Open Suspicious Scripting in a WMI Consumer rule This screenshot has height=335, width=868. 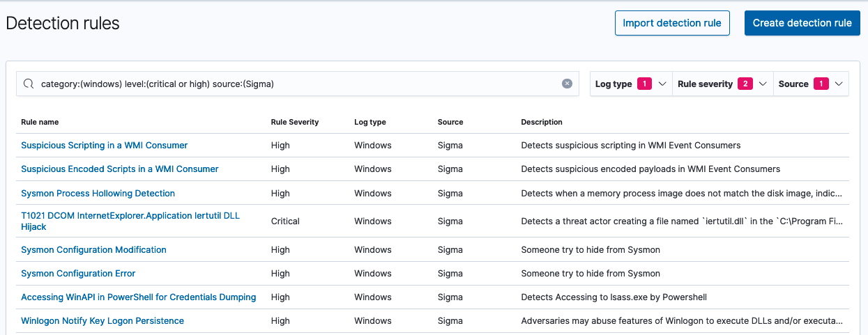(104, 146)
